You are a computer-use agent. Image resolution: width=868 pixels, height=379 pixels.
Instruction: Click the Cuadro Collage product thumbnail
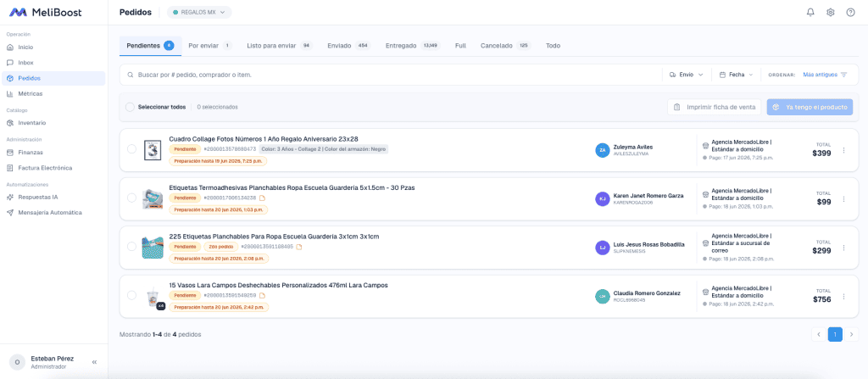click(153, 150)
